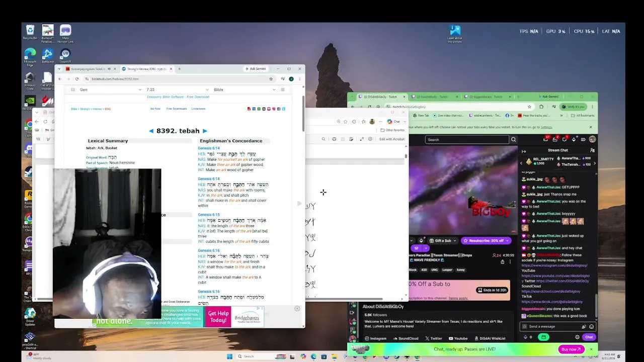Open Twitch chat settings gear

click(577, 337)
